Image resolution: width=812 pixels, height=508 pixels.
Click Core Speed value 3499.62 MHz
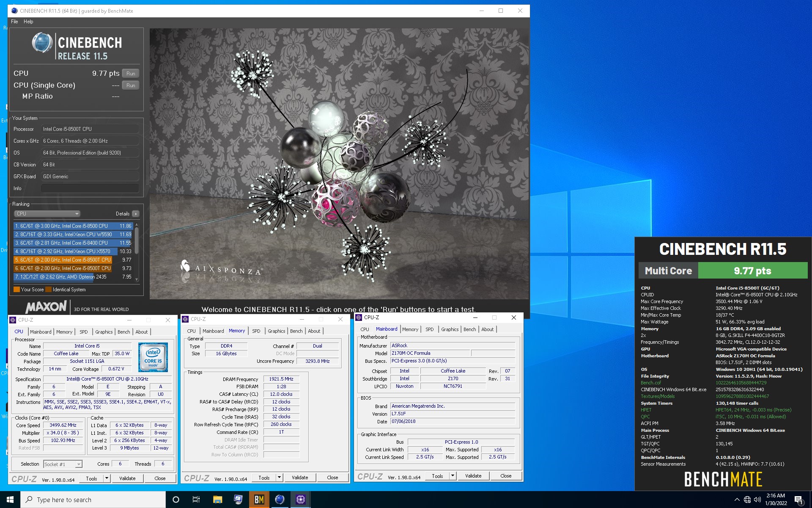(63, 425)
